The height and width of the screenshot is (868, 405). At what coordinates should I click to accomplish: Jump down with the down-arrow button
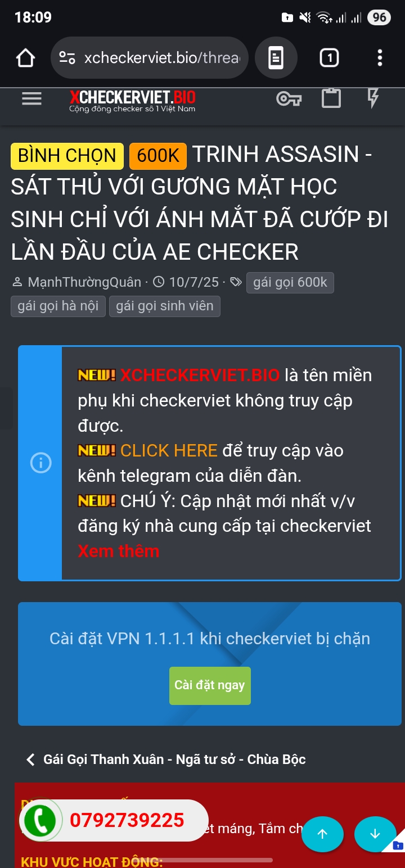pyautogui.click(x=375, y=834)
